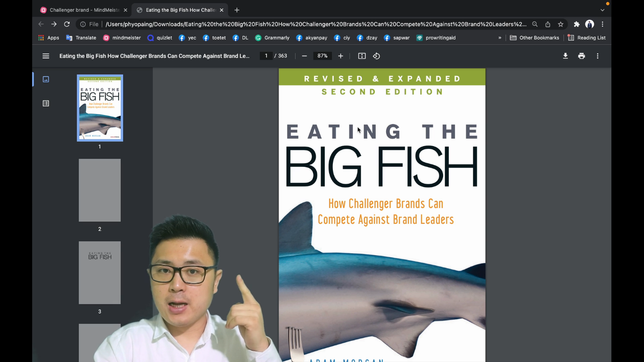Open the prowritingaid bookmark

(x=436, y=38)
